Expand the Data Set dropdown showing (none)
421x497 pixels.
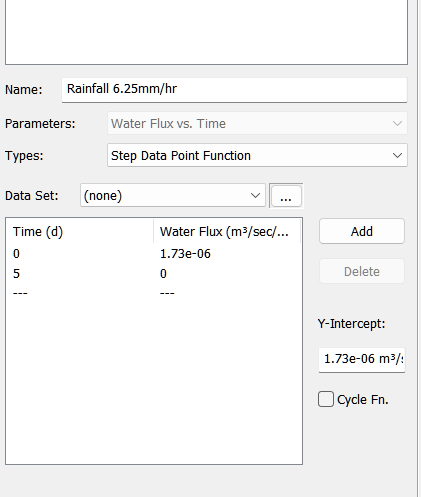(x=173, y=195)
